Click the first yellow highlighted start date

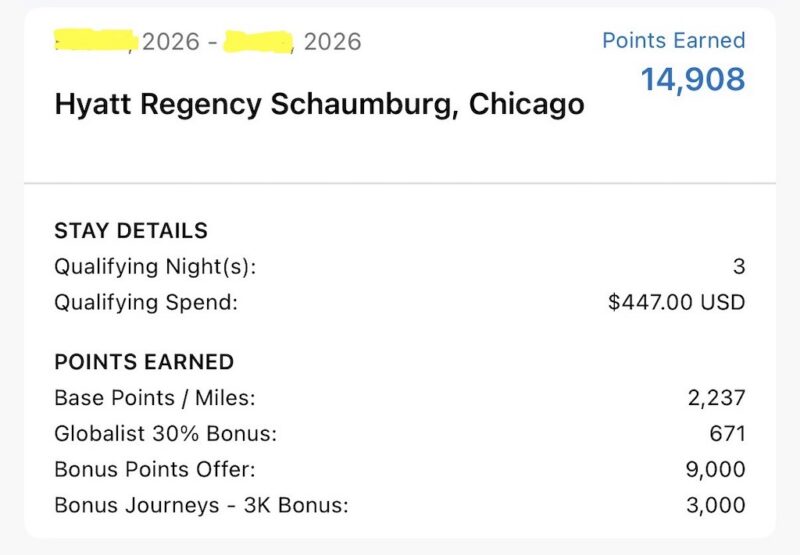[95, 41]
